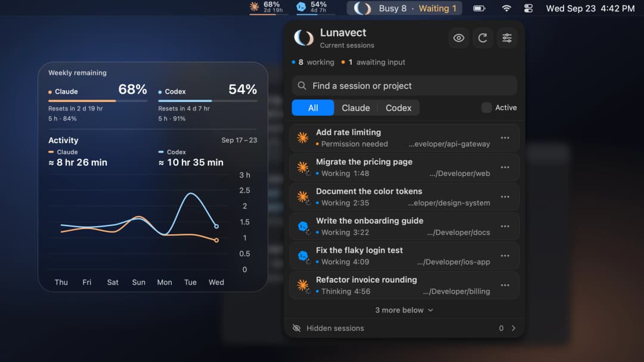
Task: Open the Write the onboarding guide session
Action: point(404,227)
